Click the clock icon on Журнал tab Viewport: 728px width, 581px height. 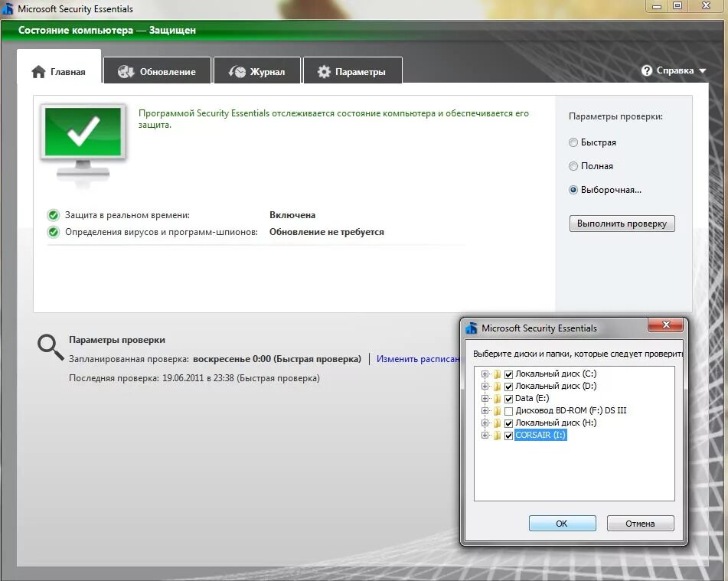point(237,71)
